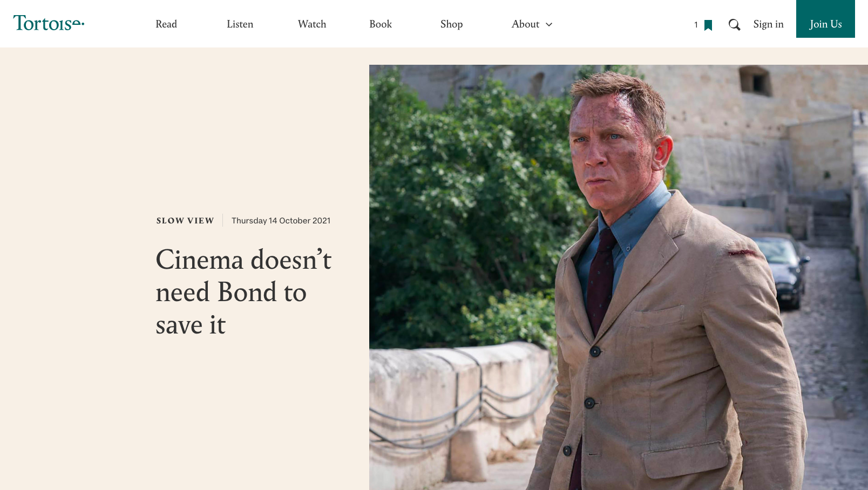Open the Watch menu item
The height and width of the screenshot is (490, 868).
pyautogui.click(x=312, y=24)
